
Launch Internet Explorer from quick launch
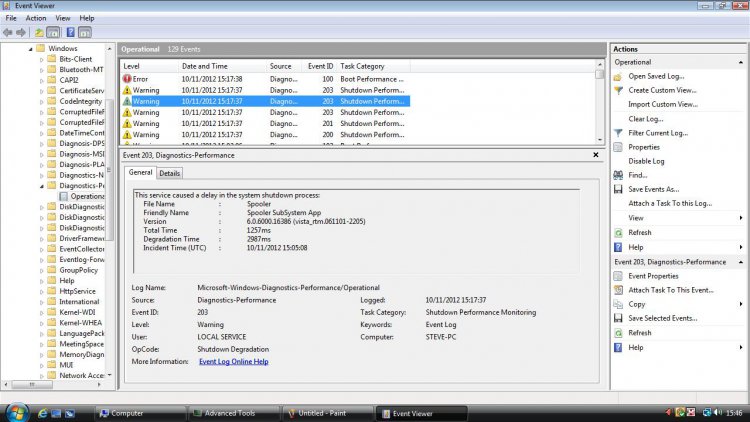click(42, 413)
